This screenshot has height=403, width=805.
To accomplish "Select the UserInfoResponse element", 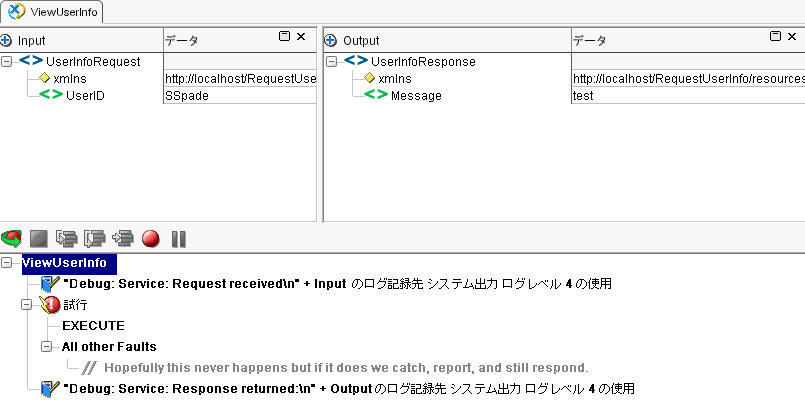I will pyautogui.click(x=423, y=62).
